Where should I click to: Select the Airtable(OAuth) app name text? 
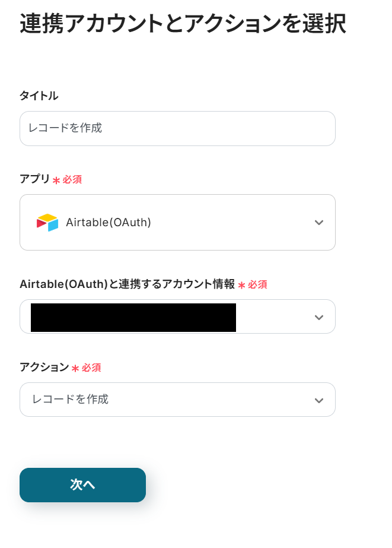109,223
